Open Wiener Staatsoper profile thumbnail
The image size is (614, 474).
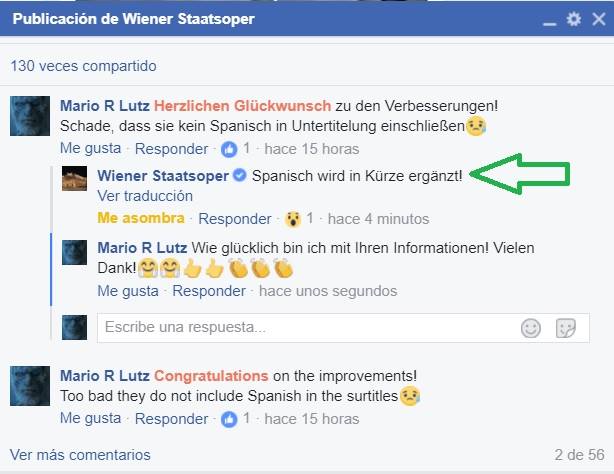[x=74, y=178]
